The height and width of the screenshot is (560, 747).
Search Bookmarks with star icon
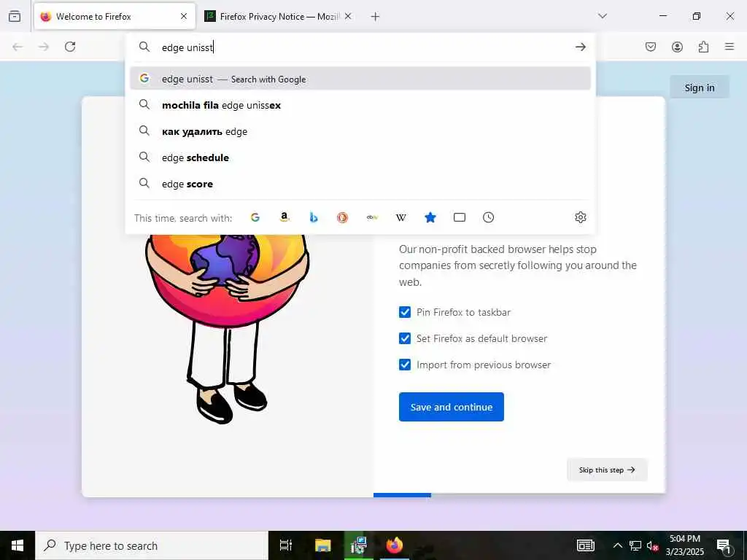click(430, 217)
